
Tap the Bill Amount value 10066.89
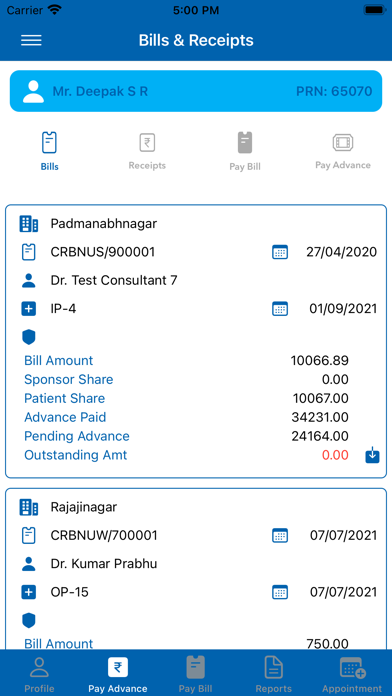pyautogui.click(x=320, y=361)
